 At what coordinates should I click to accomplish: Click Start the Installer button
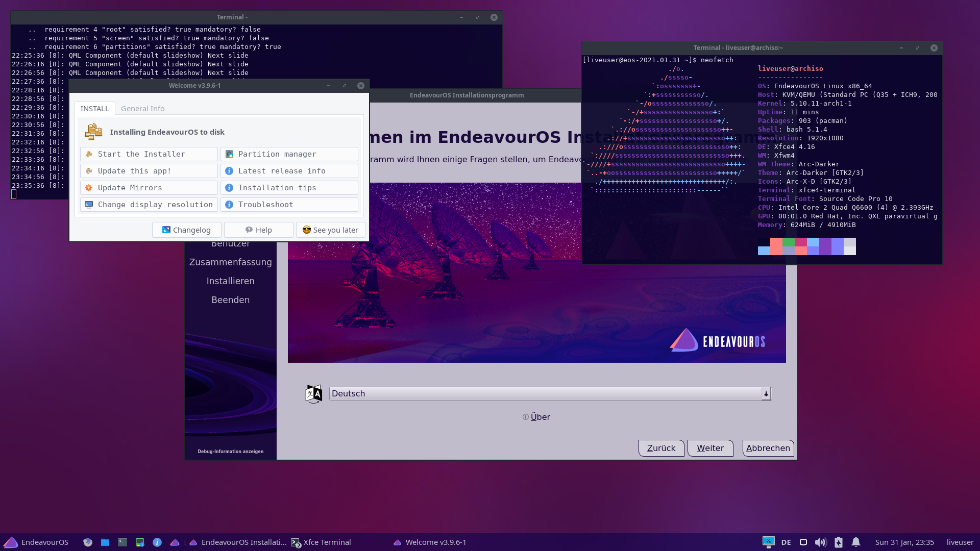click(149, 154)
